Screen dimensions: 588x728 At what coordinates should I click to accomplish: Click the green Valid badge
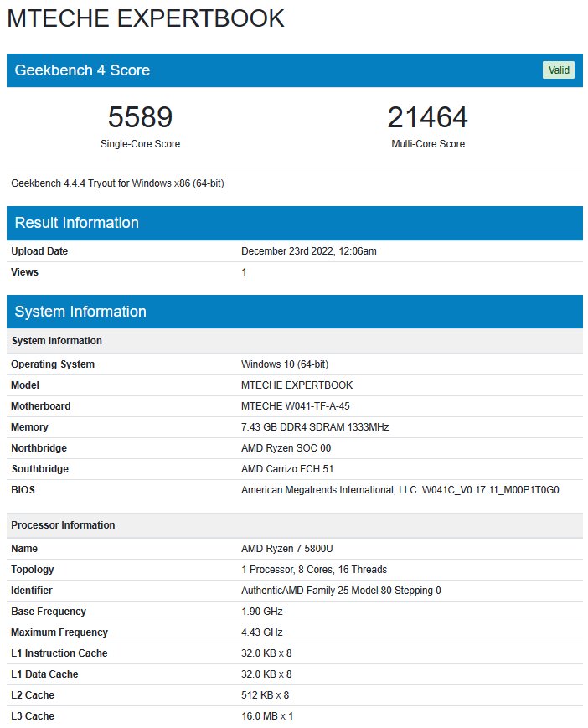559,70
